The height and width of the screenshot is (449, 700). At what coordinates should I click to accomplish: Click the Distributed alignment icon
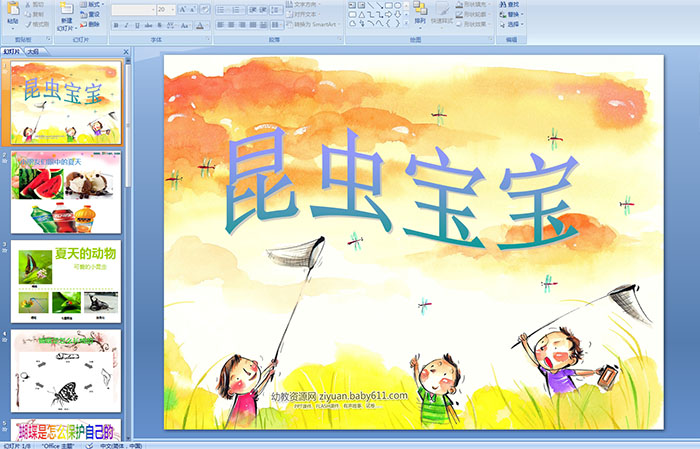[263, 25]
